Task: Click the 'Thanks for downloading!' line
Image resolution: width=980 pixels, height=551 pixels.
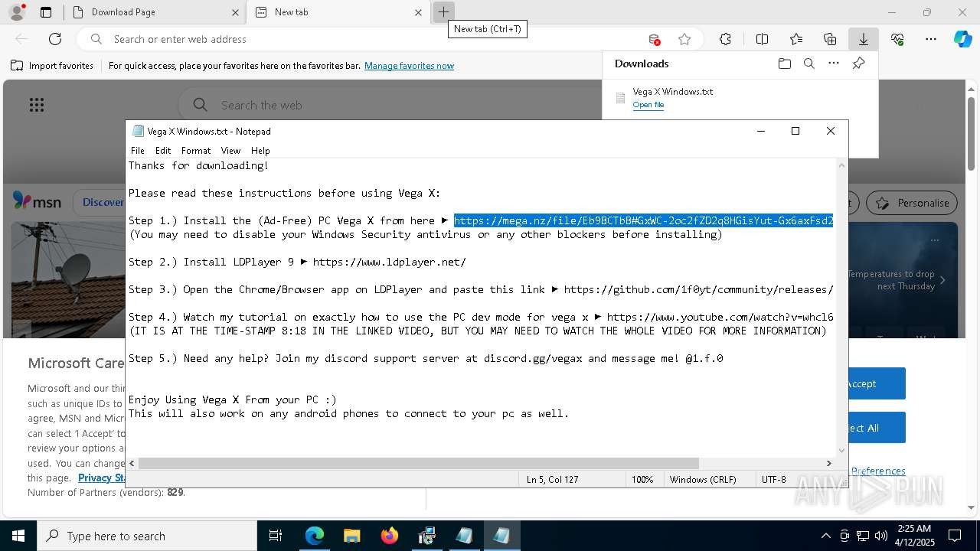Action: [x=198, y=165]
